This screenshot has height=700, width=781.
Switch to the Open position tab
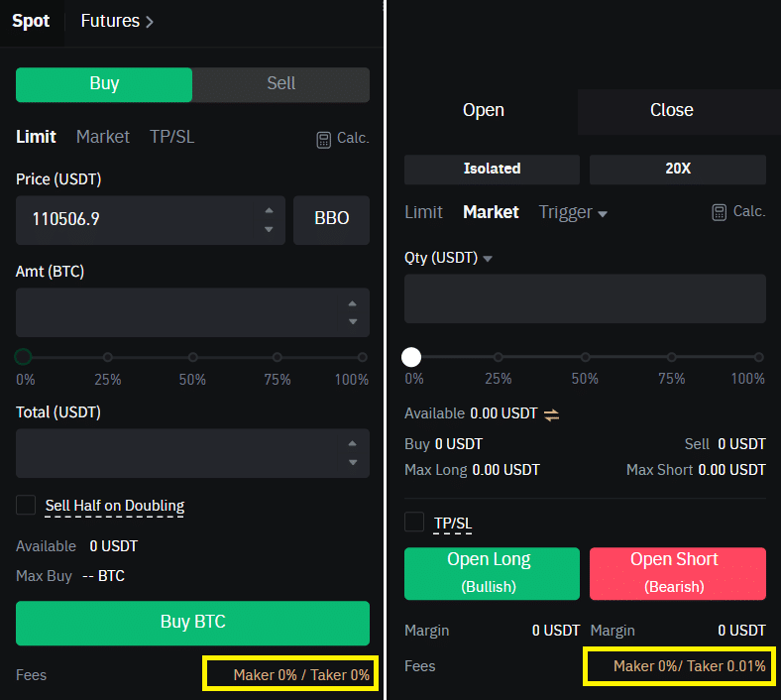click(x=484, y=111)
